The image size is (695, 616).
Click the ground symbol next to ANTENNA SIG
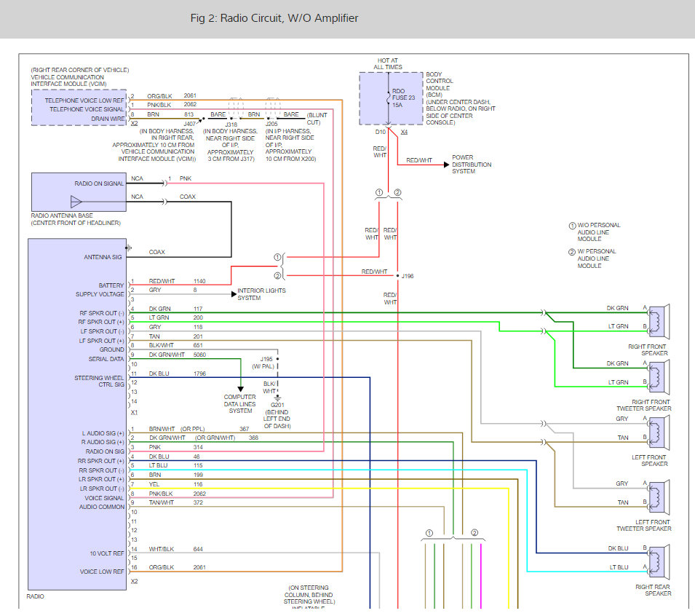[129, 248]
